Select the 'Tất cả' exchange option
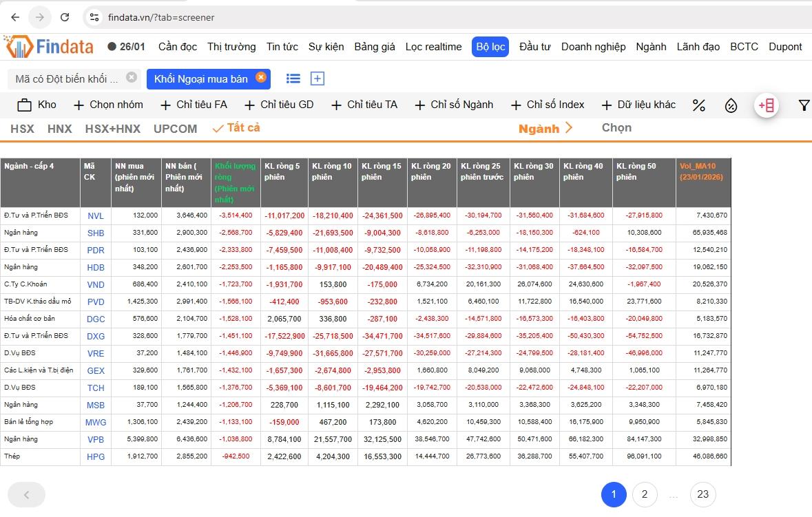812x517 pixels. (236, 128)
